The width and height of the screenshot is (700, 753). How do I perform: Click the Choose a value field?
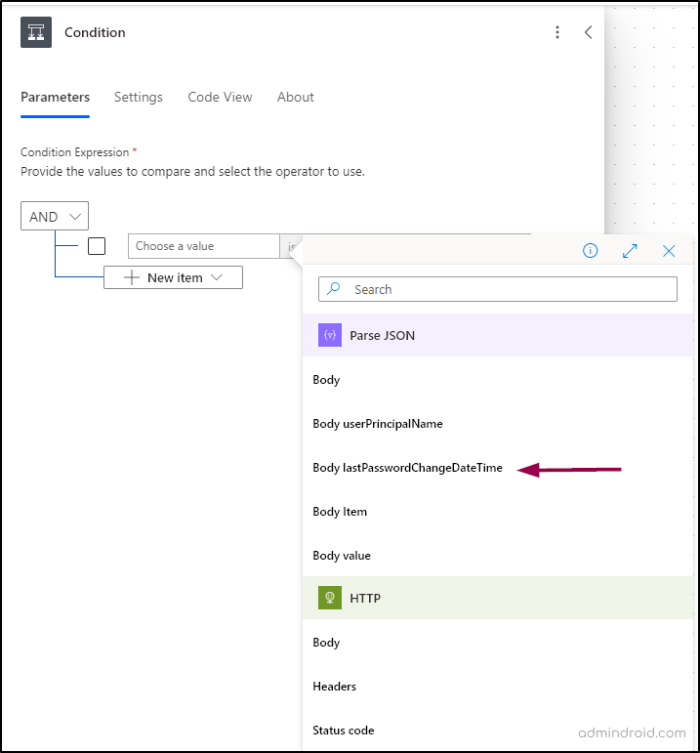point(204,246)
